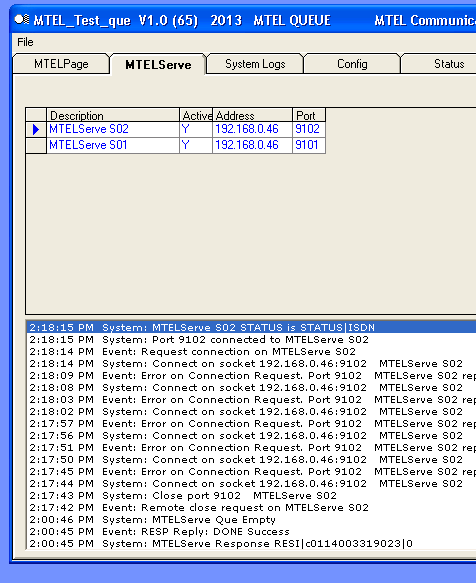Select log line 2:17:50 PM Connect on socket
The image size is (476, 583).
coord(252,460)
